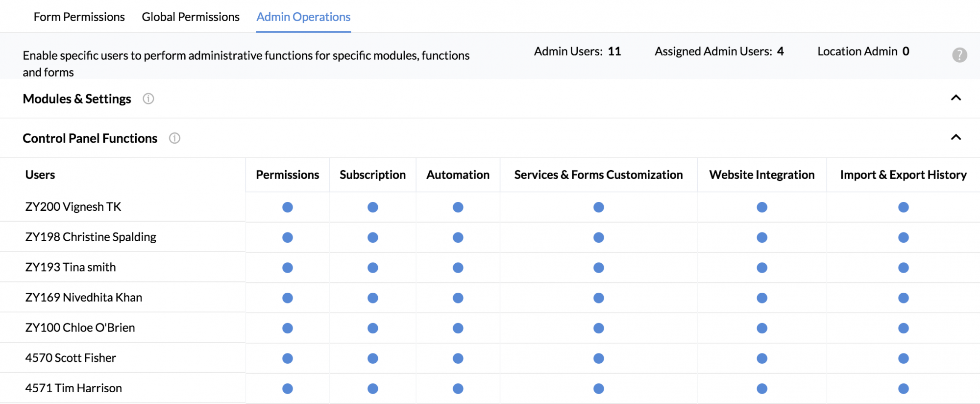Toggle Website Integration for Tim Harrison
The width and height of the screenshot is (980, 404).
click(762, 389)
